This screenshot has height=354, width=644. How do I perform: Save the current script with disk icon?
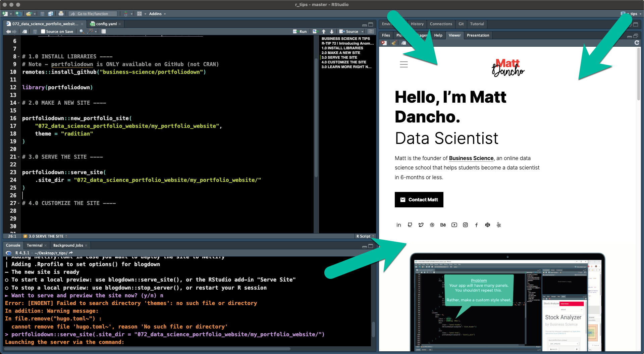click(35, 32)
